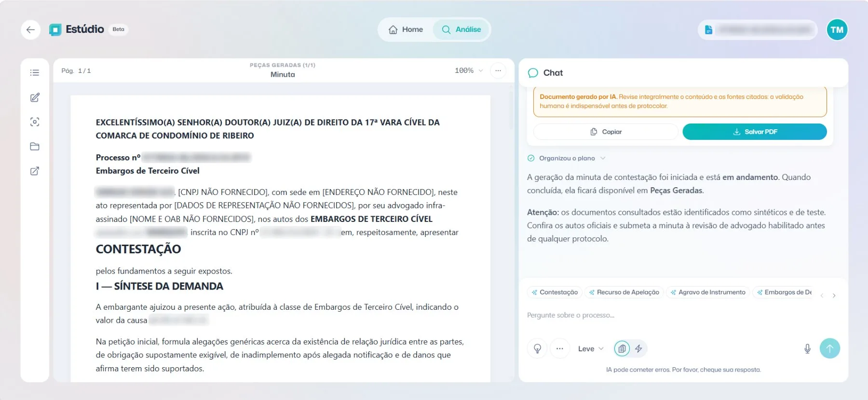Click the focus scan icon in sidebar
868x400 pixels.
click(35, 122)
